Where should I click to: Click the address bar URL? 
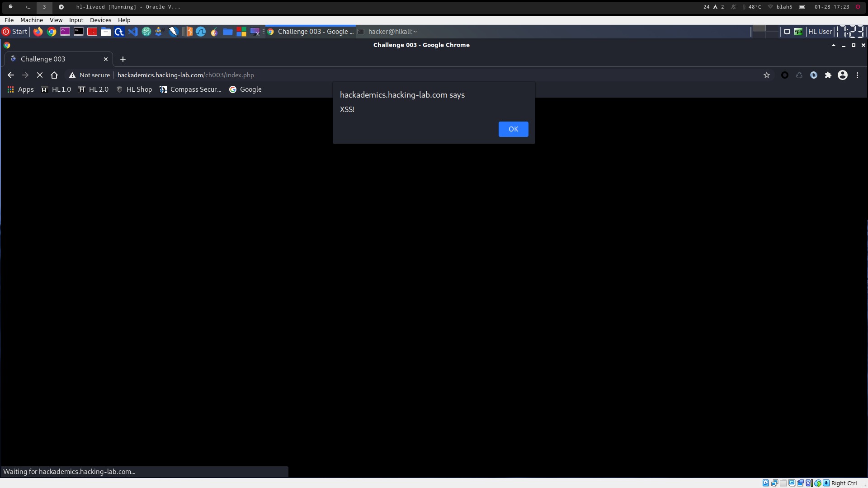point(185,75)
